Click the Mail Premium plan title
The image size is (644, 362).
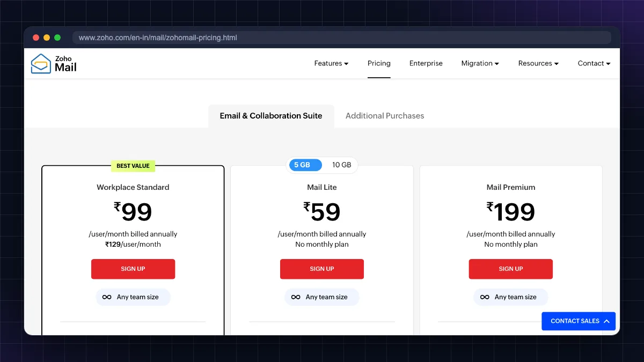coord(511,187)
